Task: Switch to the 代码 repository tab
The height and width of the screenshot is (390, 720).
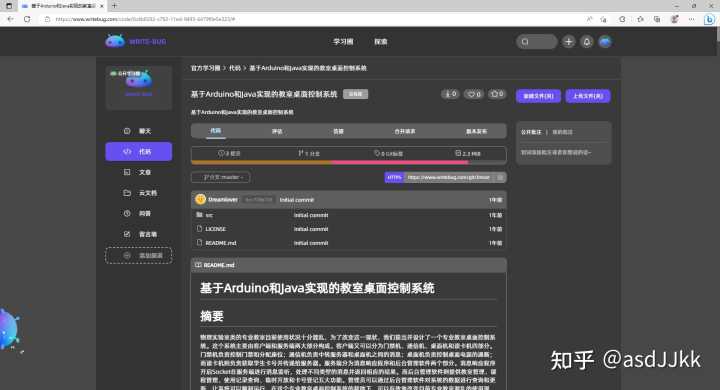Action: pos(215,131)
